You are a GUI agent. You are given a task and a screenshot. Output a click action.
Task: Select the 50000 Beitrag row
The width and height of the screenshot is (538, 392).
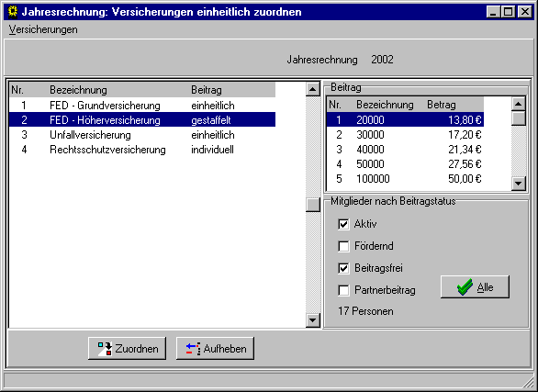pos(405,164)
